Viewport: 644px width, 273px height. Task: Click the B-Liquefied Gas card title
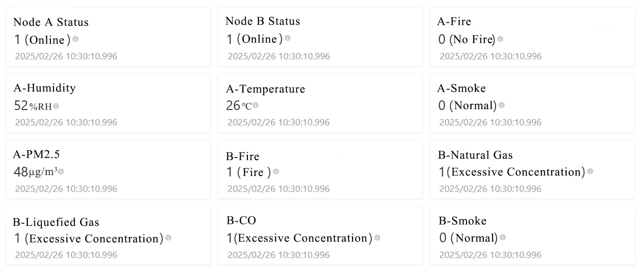coord(56,222)
